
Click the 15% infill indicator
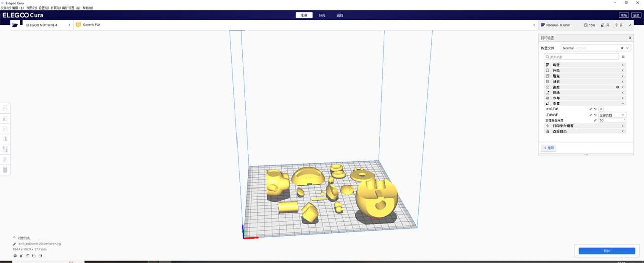click(589, 25)
